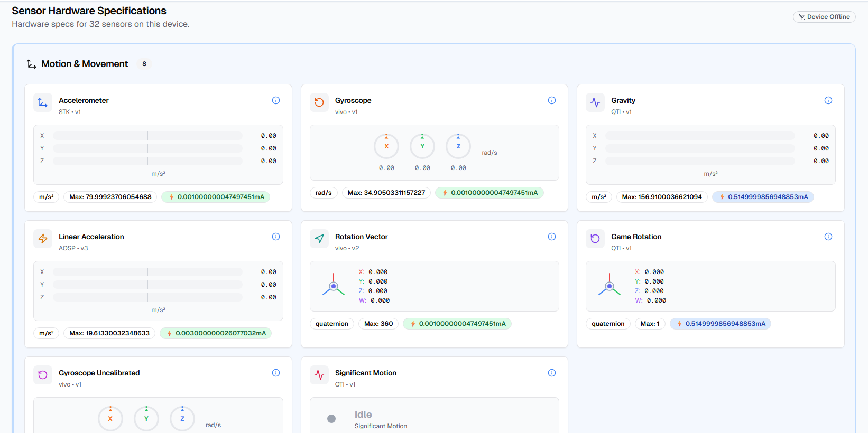Click the Linear Acceleration lightning icon
The height and width of the screenshot is (433, 868).
43,239
